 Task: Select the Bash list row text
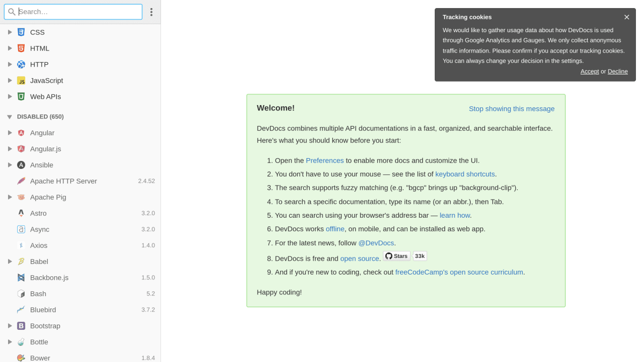point(38,294)
